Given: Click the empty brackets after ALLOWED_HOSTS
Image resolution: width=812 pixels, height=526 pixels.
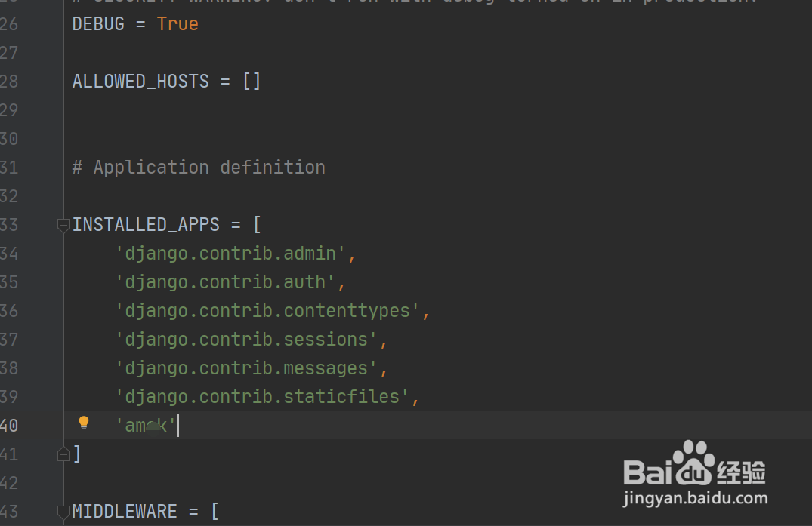Looking at the screenshot, I should click(252, 82).
